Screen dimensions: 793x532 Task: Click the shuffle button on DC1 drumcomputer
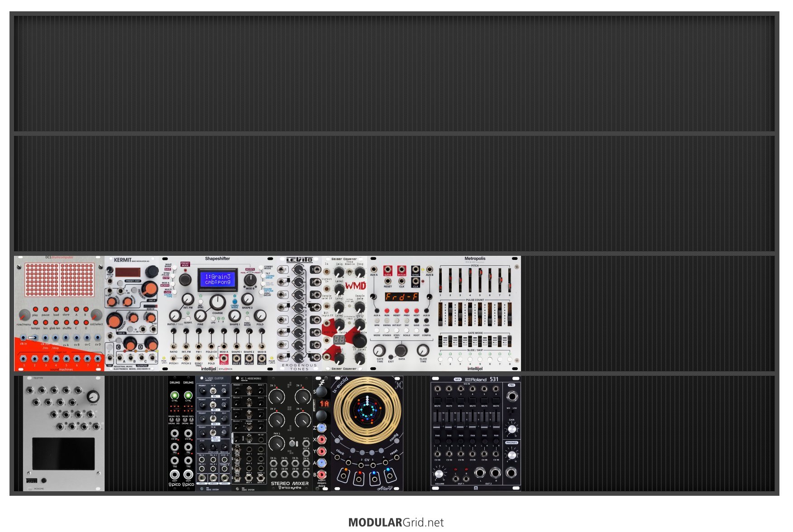(x=66, y=323)
